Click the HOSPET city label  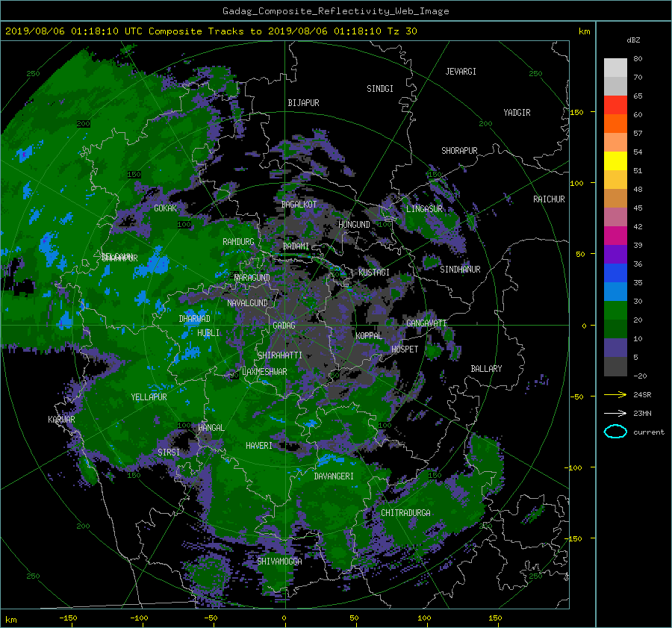[405, 349]
